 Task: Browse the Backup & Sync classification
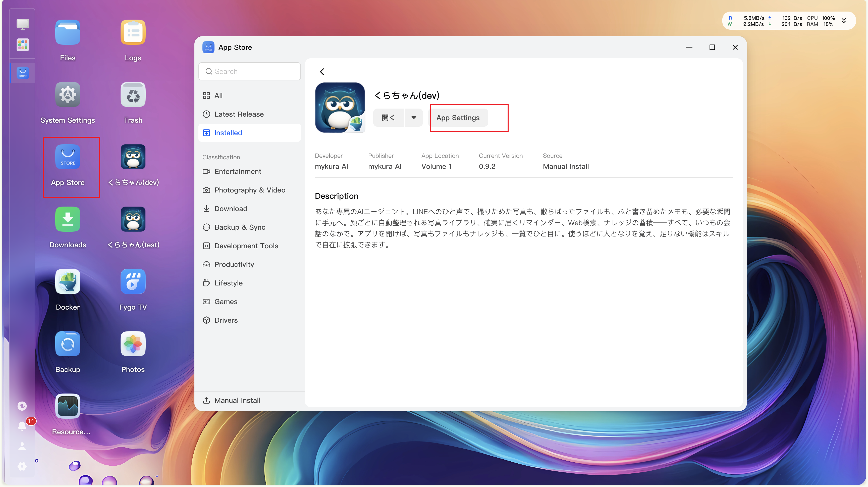point(250,227)
